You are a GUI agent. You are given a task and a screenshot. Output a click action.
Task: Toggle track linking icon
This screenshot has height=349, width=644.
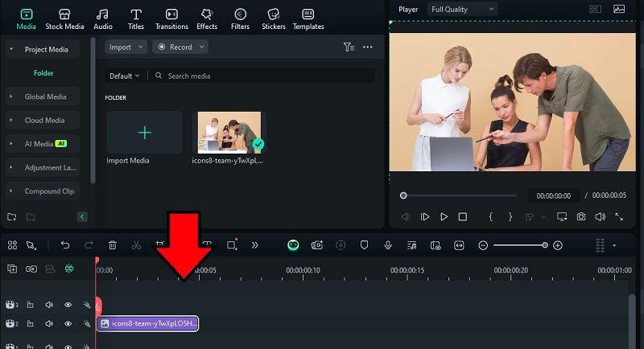click(x=31, y=269)
